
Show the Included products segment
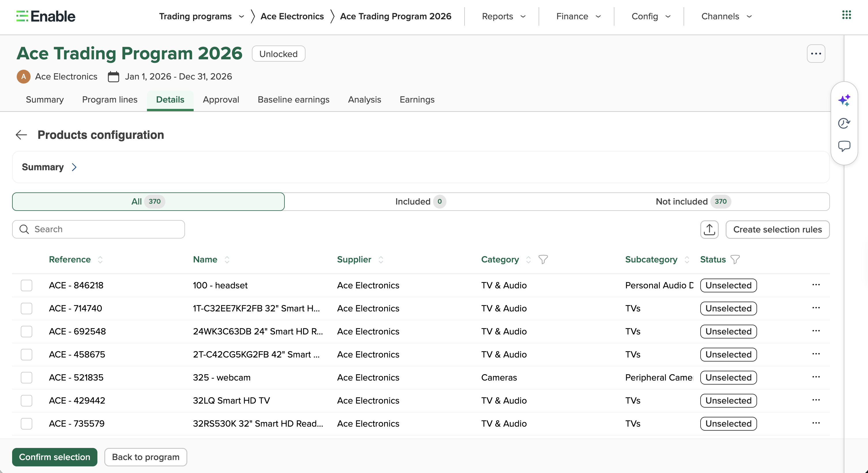point(420,201)
